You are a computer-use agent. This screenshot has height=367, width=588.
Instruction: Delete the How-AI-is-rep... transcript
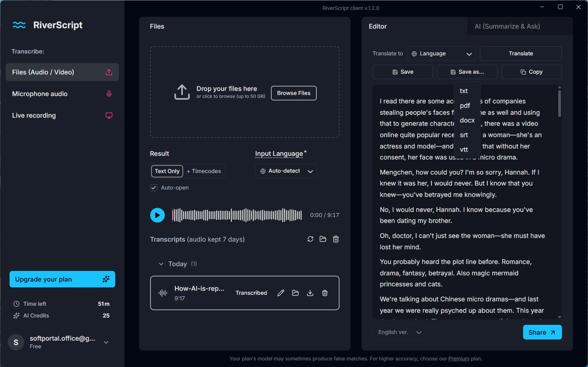pyautogui.click(x=325, y=293)
